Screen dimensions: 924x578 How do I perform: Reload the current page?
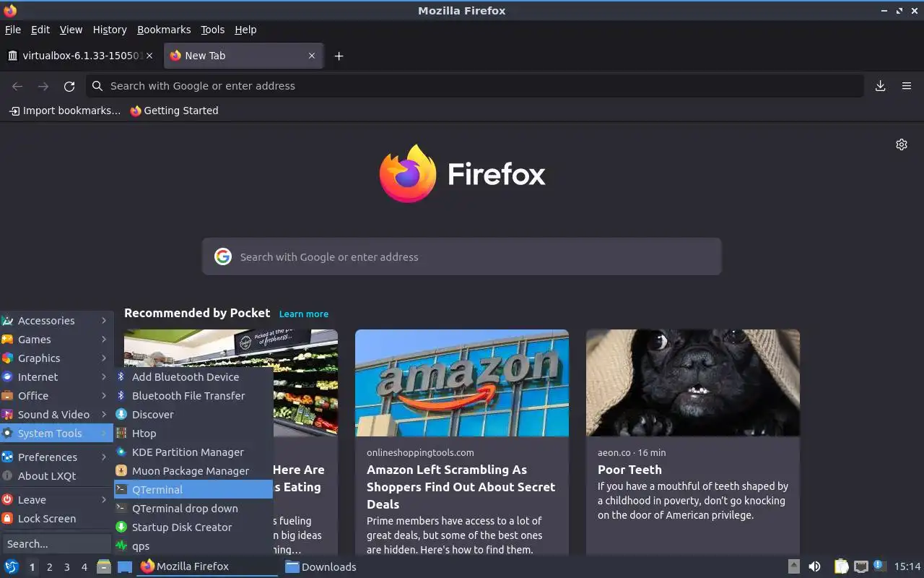69,86
